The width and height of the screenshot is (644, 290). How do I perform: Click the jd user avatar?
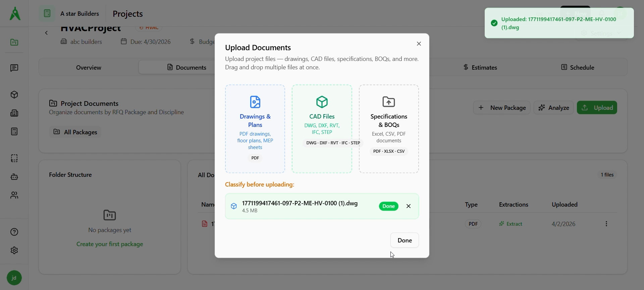(14, 278)
